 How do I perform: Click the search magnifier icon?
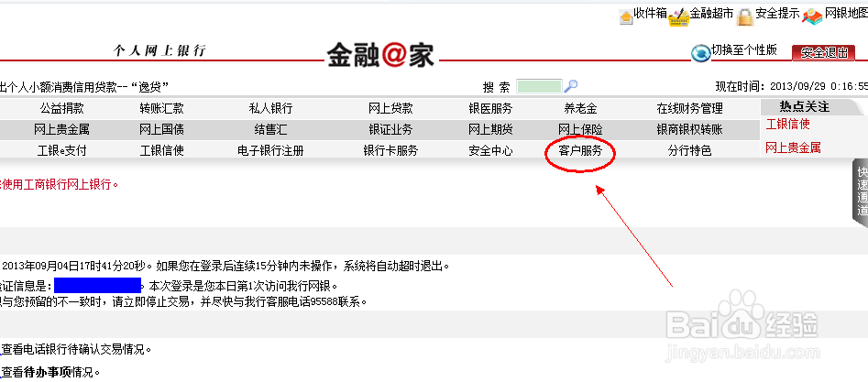(x=571, y=86)
